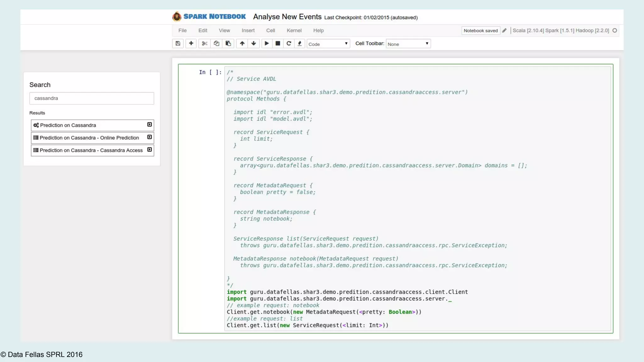Save the notebook with the floppy icon
The height and width of the screenshot is (362, 644).
[x=178, y=43]
